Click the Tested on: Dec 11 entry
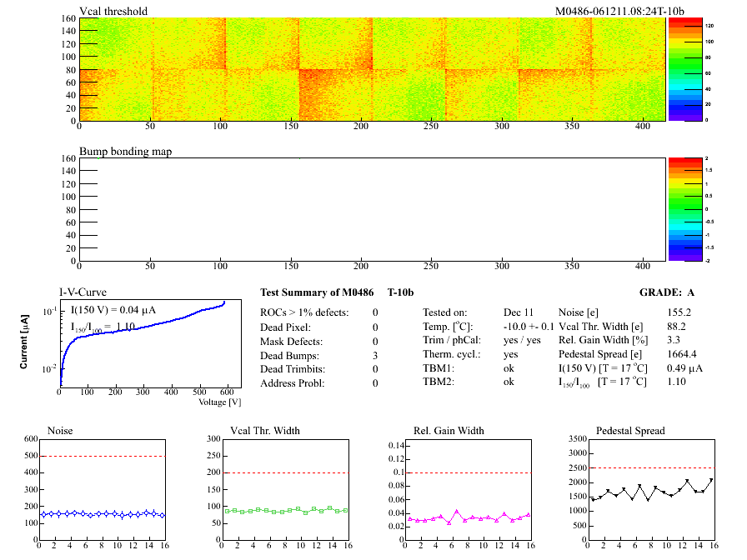The image size is (747, 560). [484, 312]
